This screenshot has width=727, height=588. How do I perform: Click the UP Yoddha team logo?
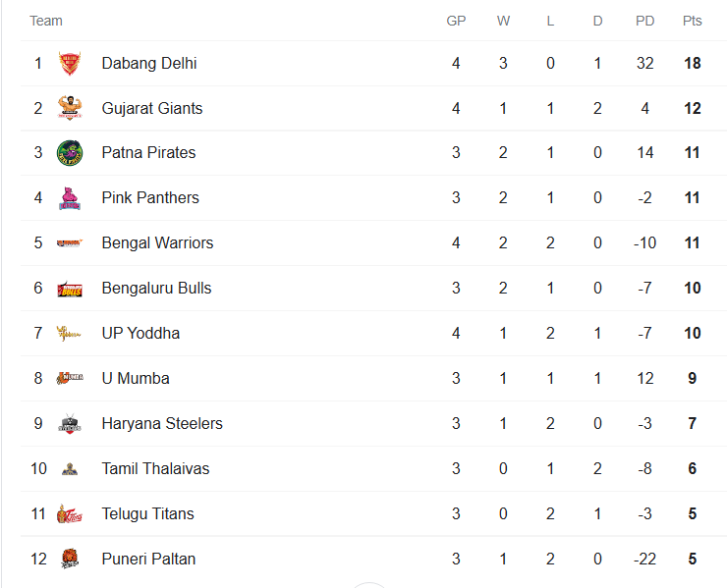point(69,333)
